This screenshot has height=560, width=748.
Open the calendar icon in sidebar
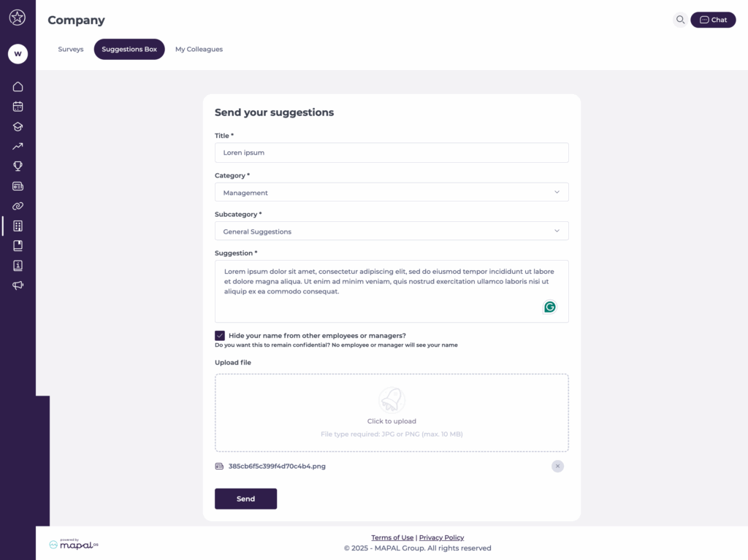point(18,107)
